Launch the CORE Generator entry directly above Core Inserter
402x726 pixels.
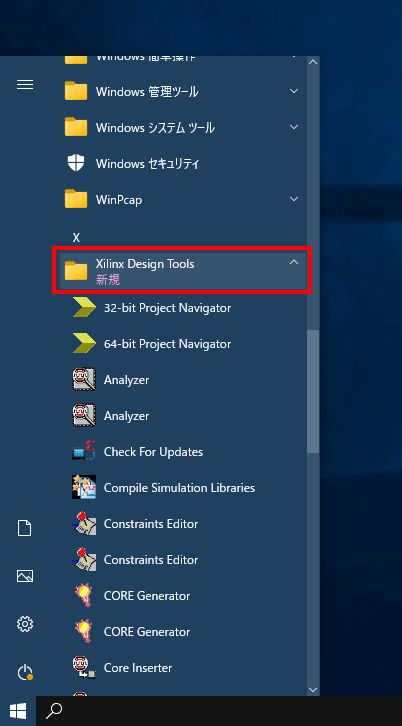(x=183, y=632)
